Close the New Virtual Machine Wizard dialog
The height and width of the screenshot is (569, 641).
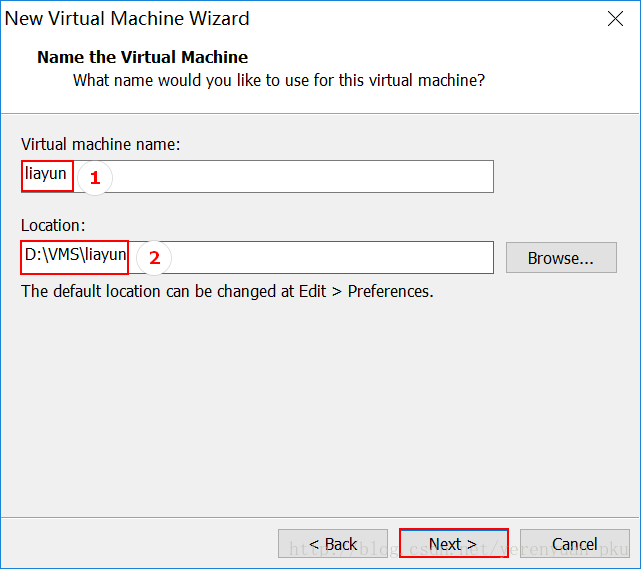tap(614, 19)
